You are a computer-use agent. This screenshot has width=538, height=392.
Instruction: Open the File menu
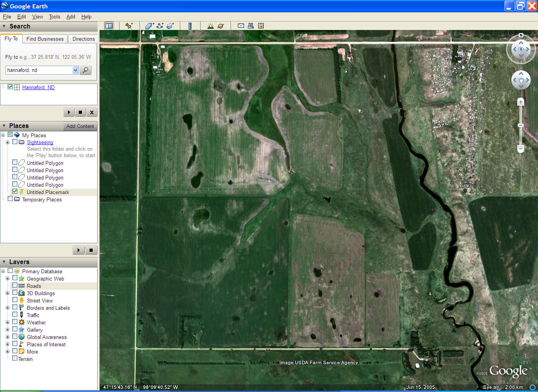[7, 17]
